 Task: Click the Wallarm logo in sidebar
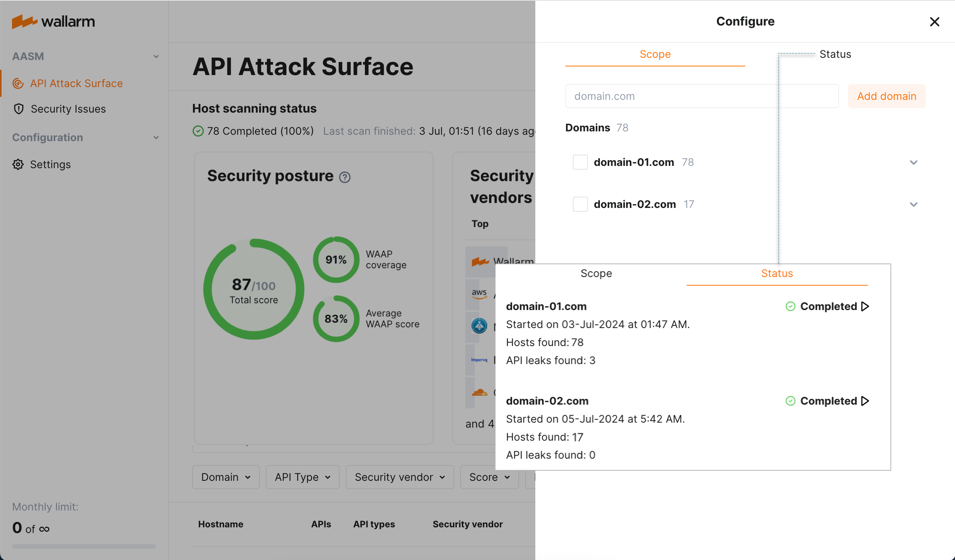(x=53, y=22)
